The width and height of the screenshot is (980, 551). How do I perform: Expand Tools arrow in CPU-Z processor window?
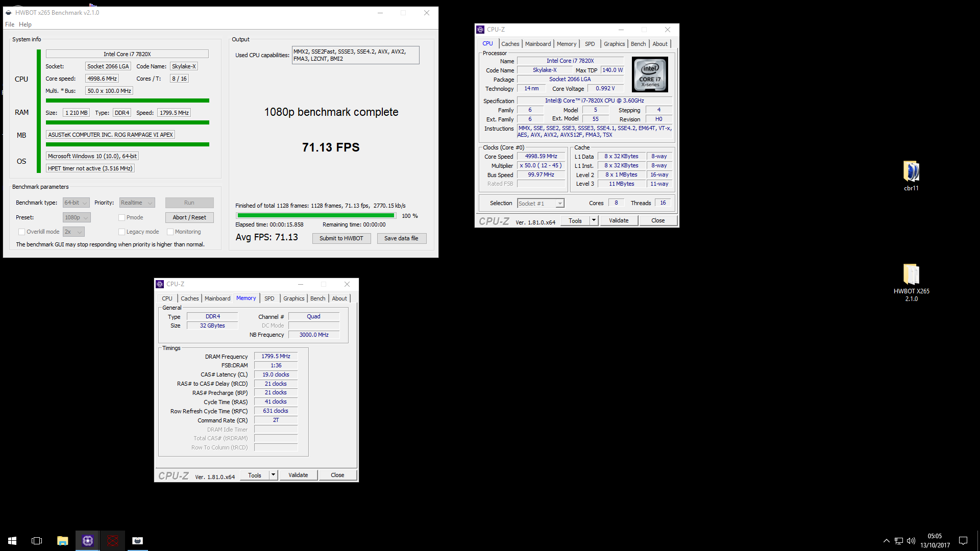(x=594, y=220)
